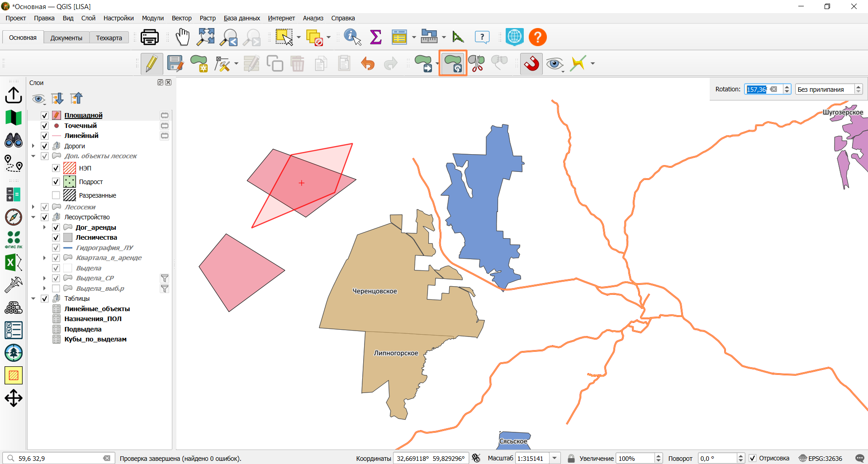
Task: Toggle the Отрисовка render checkbox
Action: 753,458
